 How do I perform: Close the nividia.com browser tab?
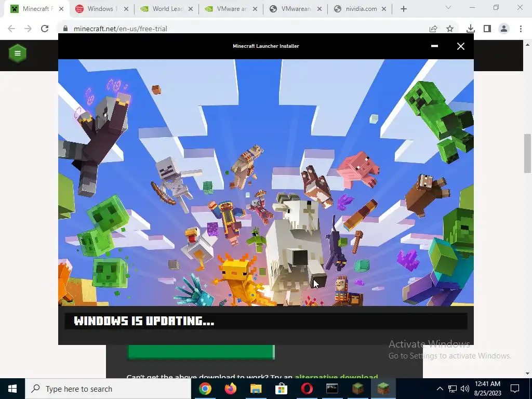(x=384, y=9)
